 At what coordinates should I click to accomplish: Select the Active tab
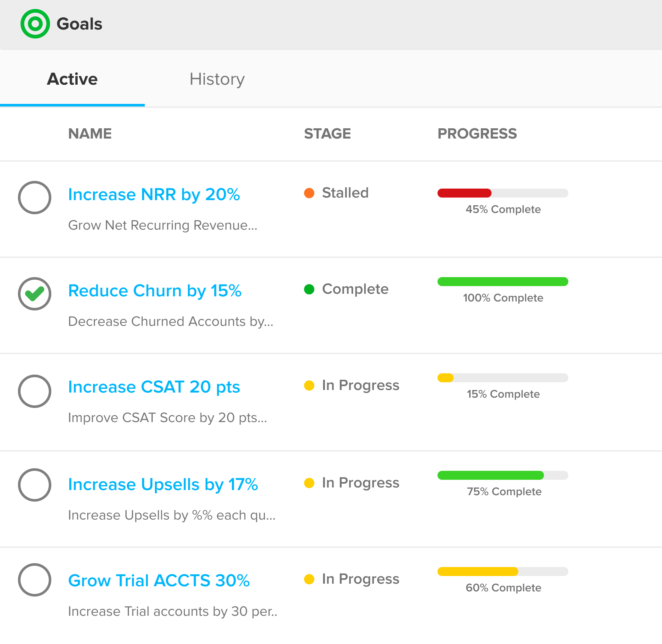72,79
